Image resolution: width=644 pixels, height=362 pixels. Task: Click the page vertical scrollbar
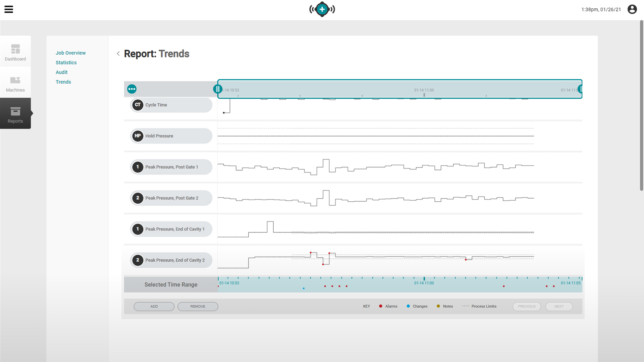pyautogui.click(x=641, y=106)
